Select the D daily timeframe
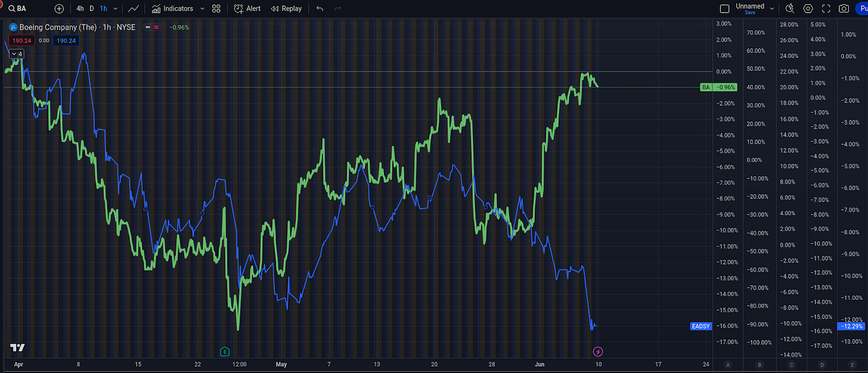The image size is (868, 373). pos(92,8)
